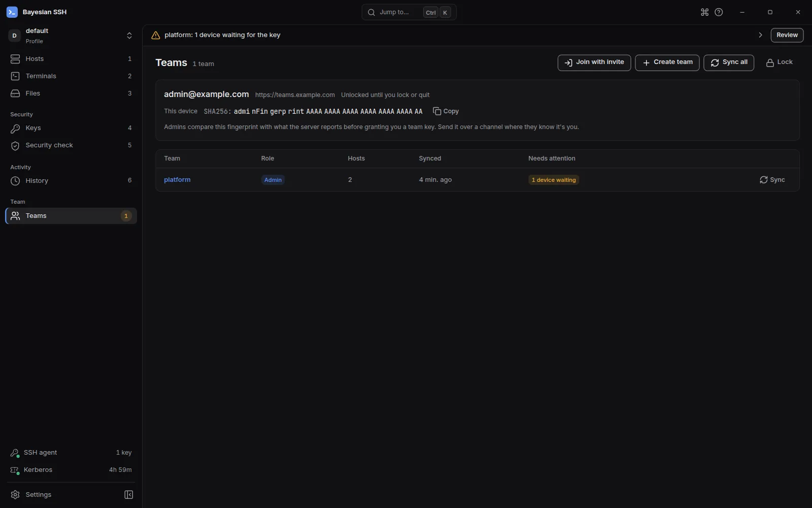Click the Admin role badge
This screenshot has height=508, width=812.
[273, 180]
